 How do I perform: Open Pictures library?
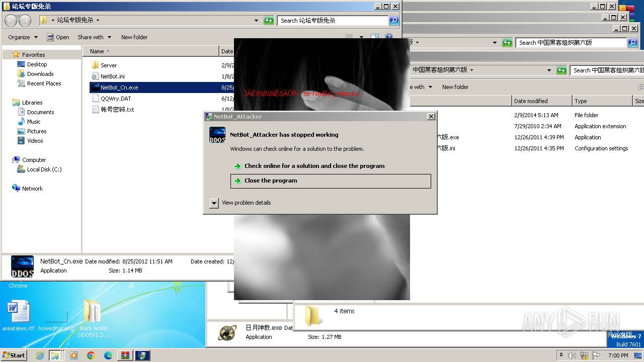pyautogui.click(x=37, y=131)
